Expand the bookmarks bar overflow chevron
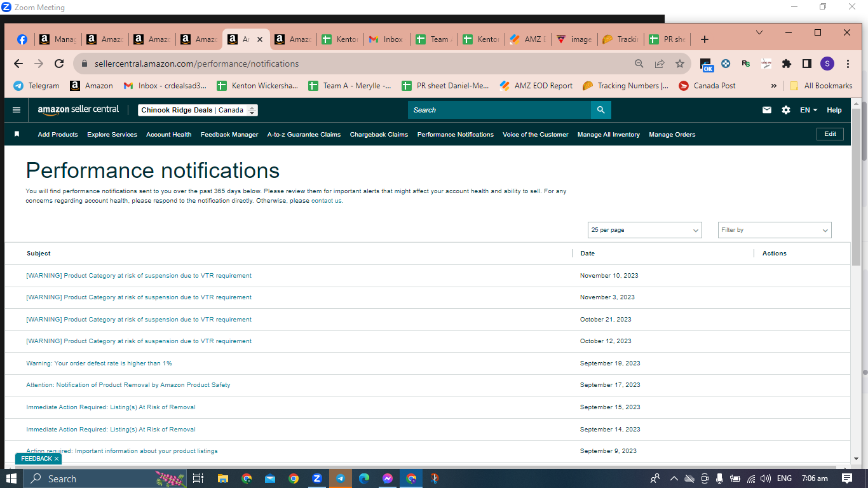Viewport: 868px width, 488px height. click(773, 86)
